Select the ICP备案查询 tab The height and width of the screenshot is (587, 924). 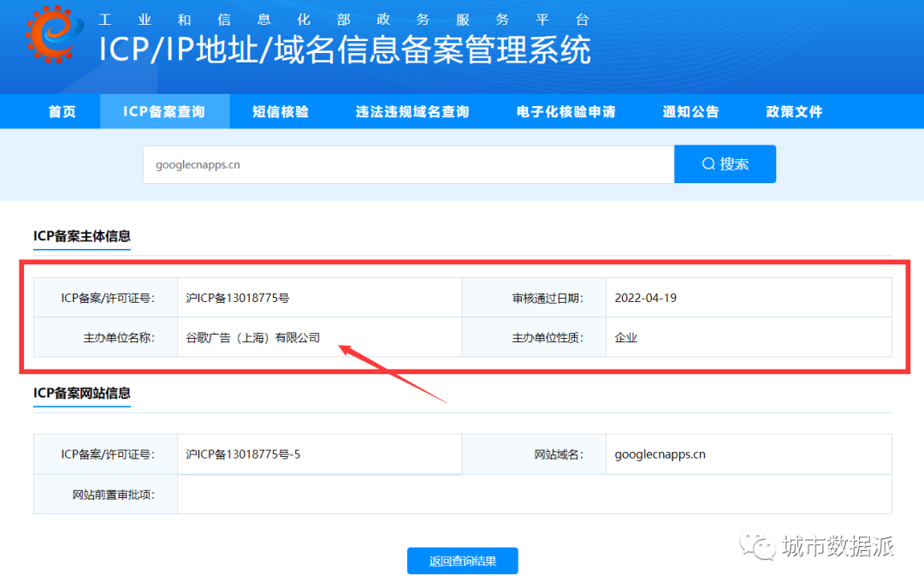[x=164, y=111]
